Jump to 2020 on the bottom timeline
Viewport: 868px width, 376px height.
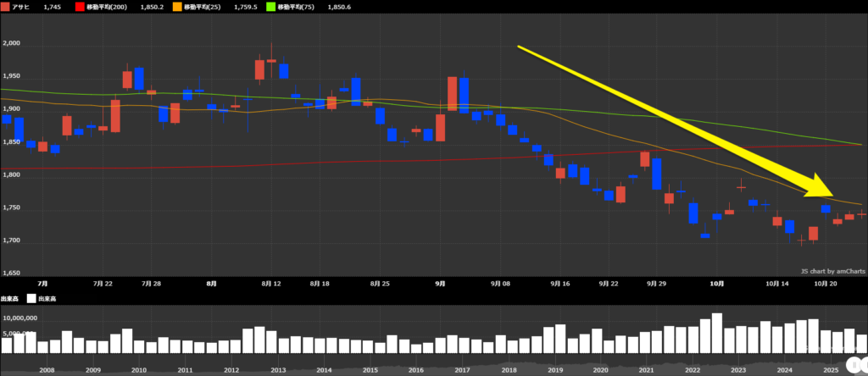(600, 370)
